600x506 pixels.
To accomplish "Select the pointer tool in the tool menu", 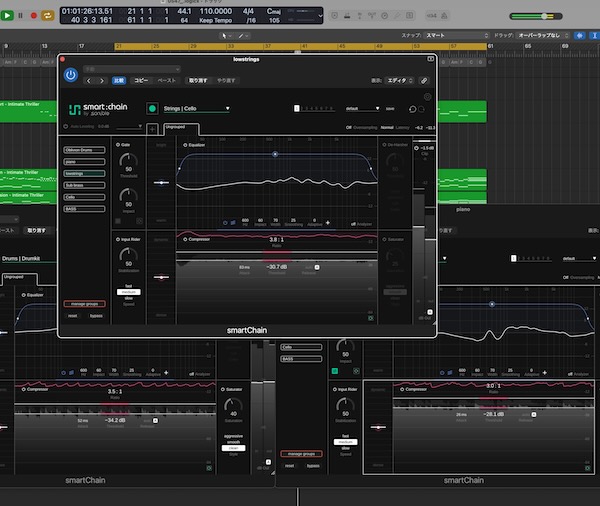I will coord(225,36).
